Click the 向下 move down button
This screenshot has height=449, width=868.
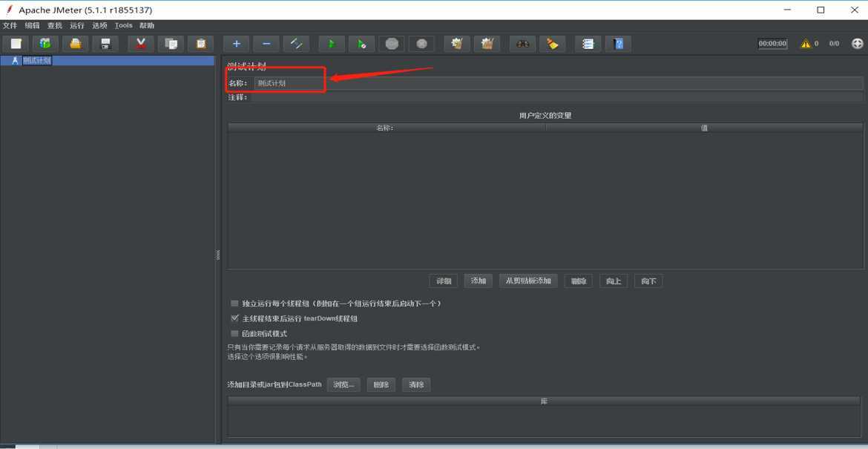pyautogui.click(x=649, y=281)
